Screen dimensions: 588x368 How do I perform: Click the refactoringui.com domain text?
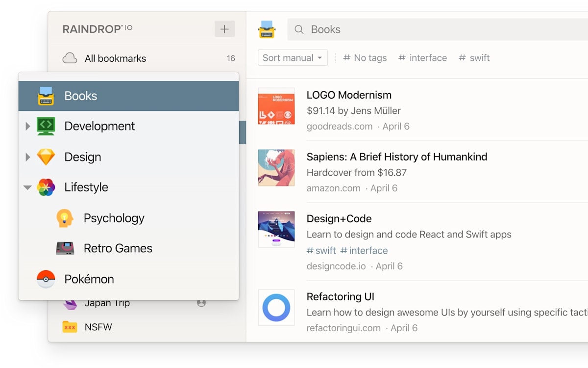point(343,328)
